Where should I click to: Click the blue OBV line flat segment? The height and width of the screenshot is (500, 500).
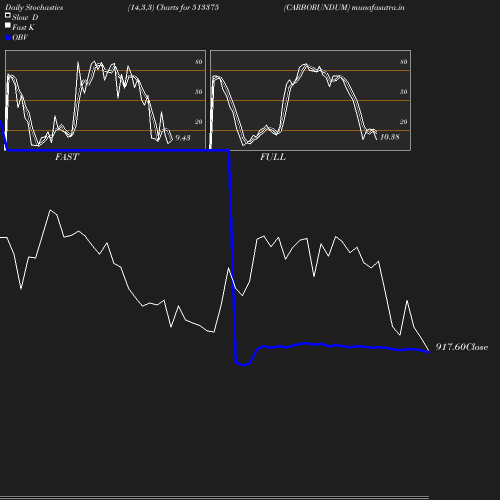(x=117, y=150)
